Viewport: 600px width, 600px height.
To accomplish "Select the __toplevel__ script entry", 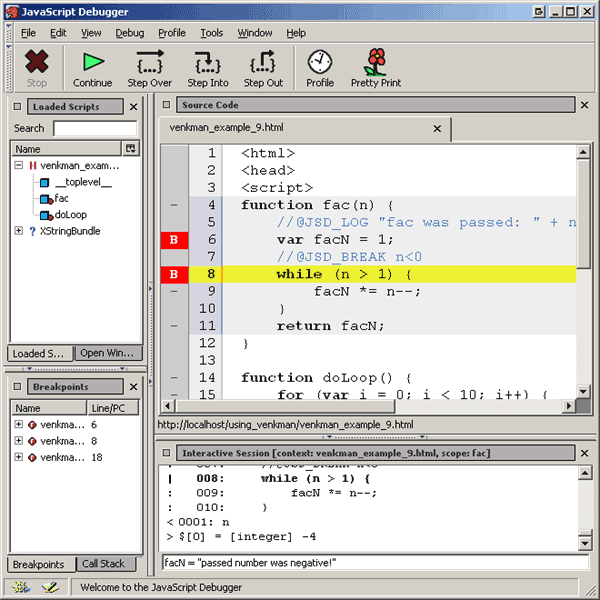I will pos(83,182).
